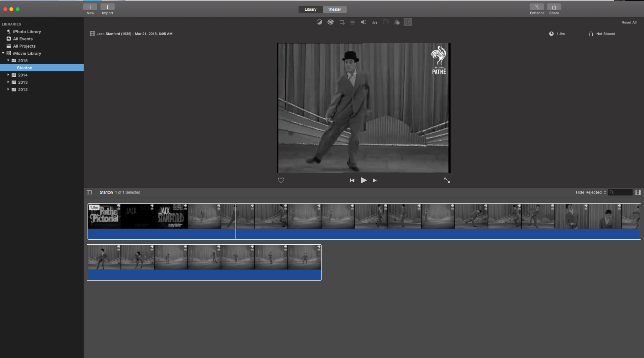
Task: Open the color correction palette tool
Action: 330,22
